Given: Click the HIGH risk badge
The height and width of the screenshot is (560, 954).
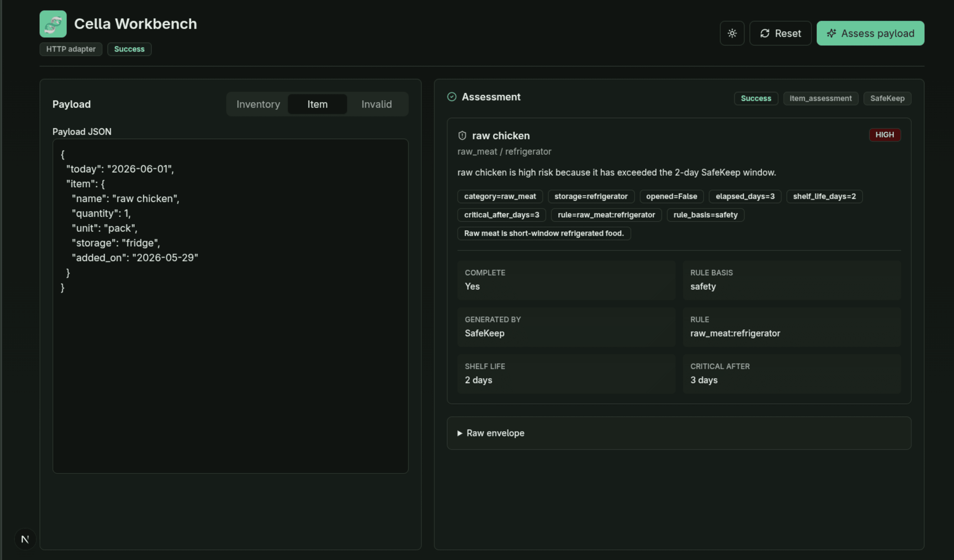Looking at the screenshot, I should (884, 135).
